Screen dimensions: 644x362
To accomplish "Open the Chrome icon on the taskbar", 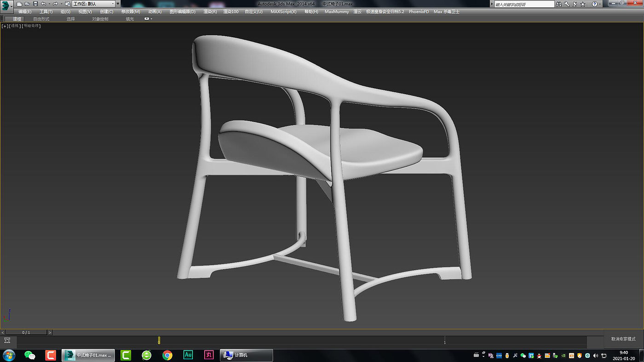I will [167, 355].
